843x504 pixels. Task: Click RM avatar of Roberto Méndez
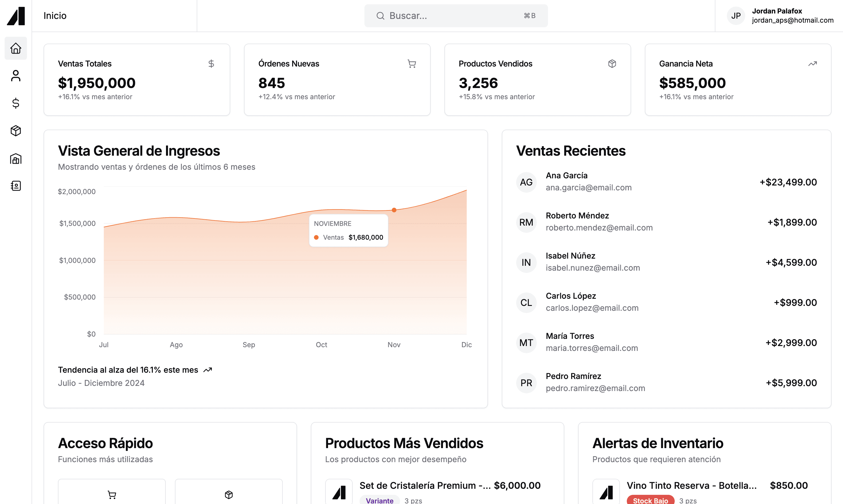526,222
